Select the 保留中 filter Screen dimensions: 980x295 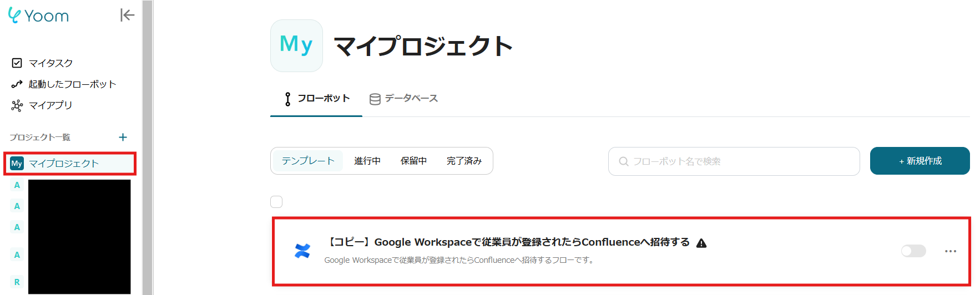pyautogui.click(x=413, y=161)
